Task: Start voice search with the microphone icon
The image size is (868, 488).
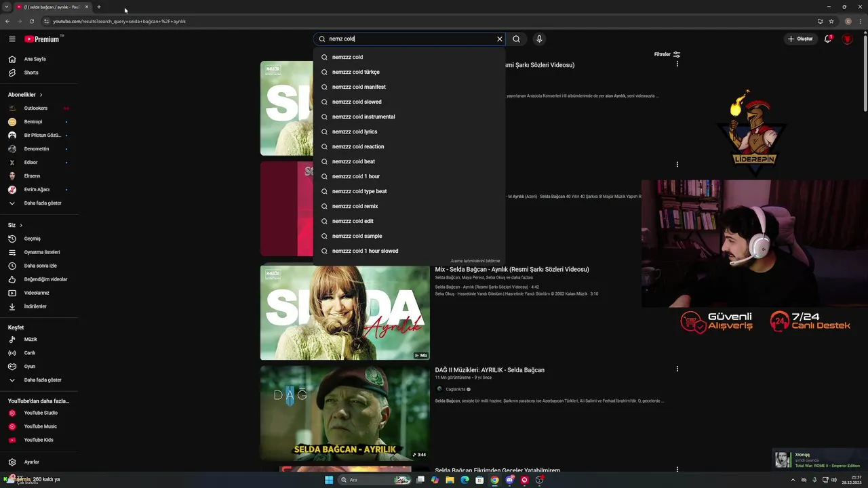Action: (x=539, y=39)
